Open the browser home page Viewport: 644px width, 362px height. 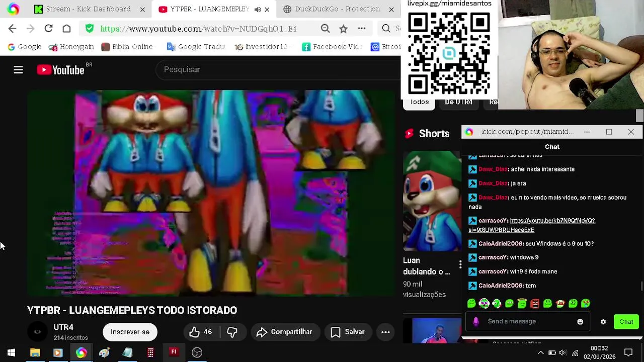click(66, 29)
